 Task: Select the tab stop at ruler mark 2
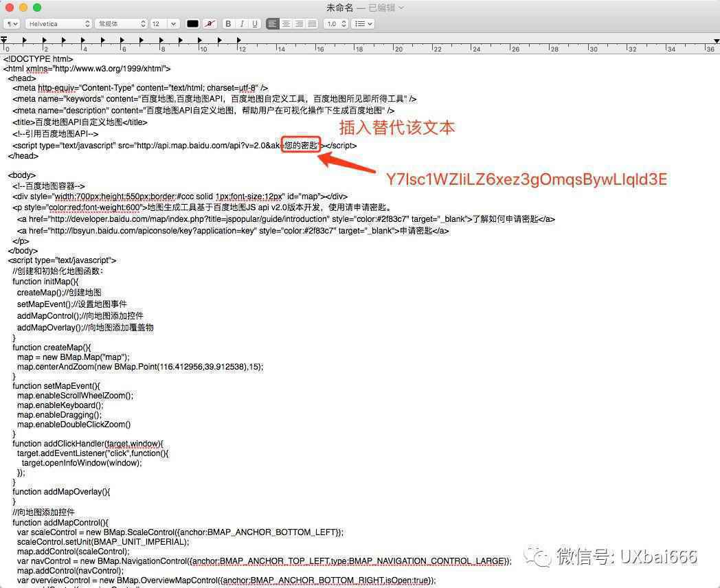(x=44, y=41)
